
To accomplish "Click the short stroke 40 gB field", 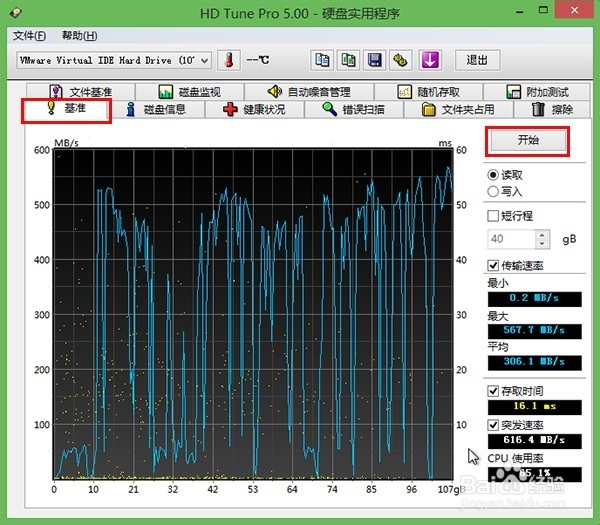I will point(511,239).
